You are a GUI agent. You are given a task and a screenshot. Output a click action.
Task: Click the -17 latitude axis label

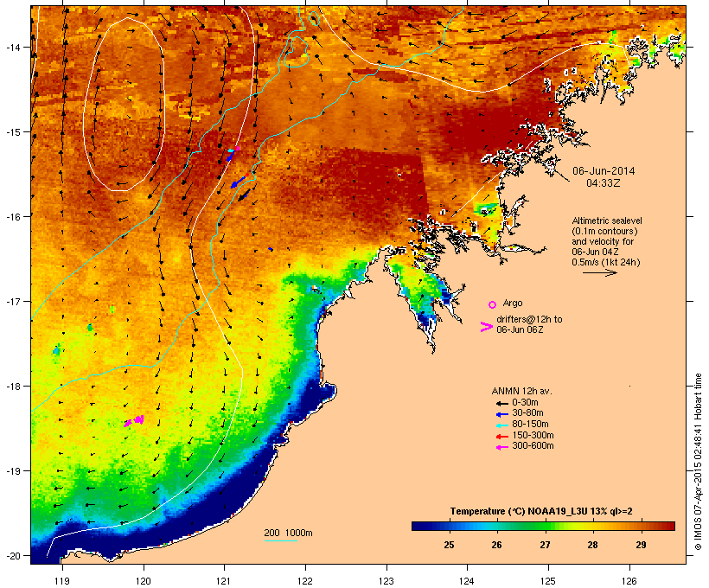[12, 302]
